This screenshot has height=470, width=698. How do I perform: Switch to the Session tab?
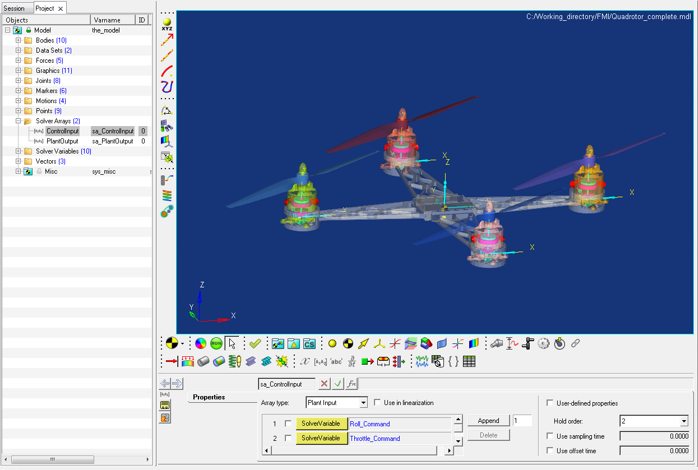coord(14,8)
